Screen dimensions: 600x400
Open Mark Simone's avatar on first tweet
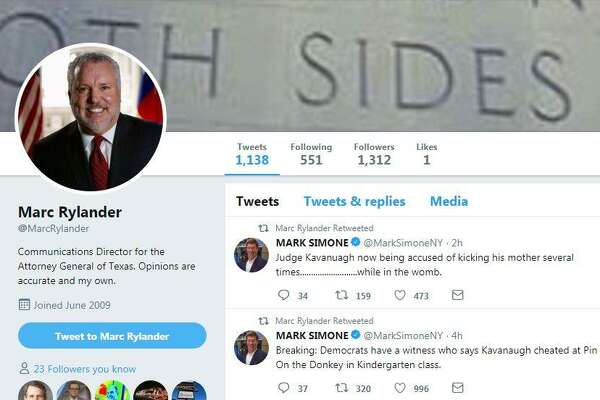[251, 255]
